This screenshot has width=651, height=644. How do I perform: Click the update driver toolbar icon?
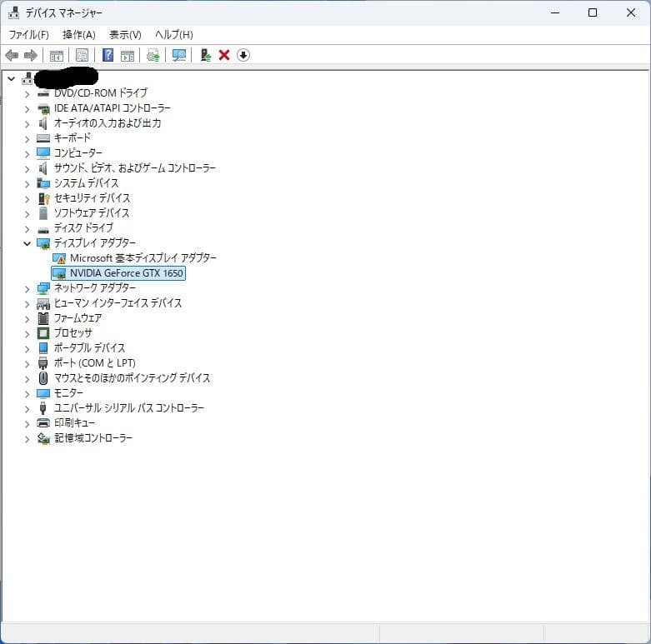coord(153,55)
